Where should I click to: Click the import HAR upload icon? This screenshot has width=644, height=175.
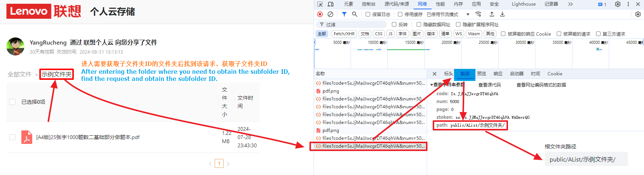(492, 14)
